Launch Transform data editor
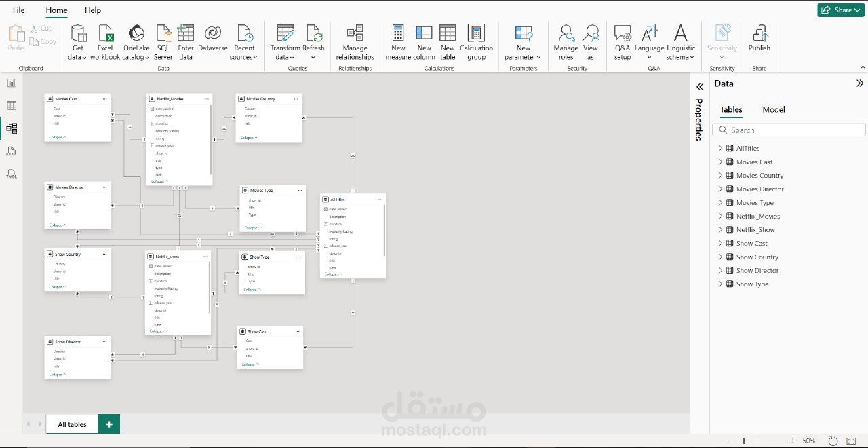868x448 pixels. (285, 42)
